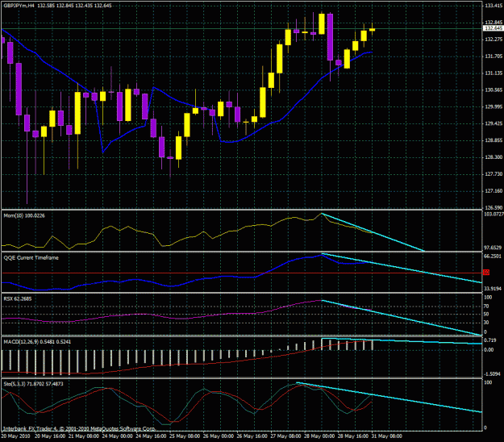Select the 66.2501 QQE scale value
504x442 pixels.
[493, 256]
